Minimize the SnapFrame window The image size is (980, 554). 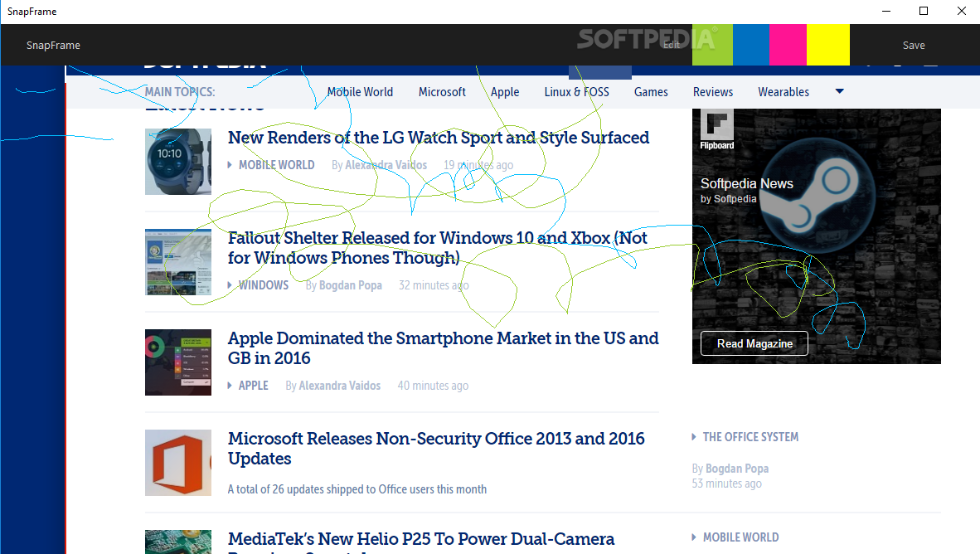pos(886,11)
